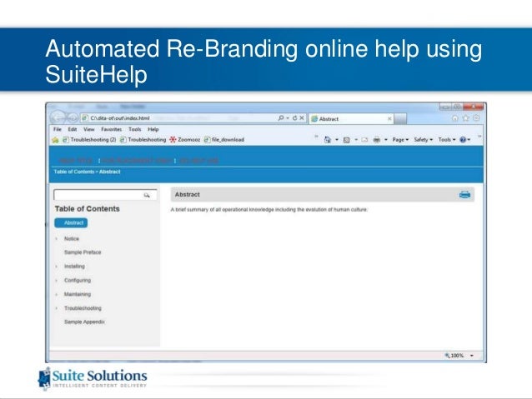Click the address bar search magnifier icon
The image size is (532, 399).
point(281,118)
